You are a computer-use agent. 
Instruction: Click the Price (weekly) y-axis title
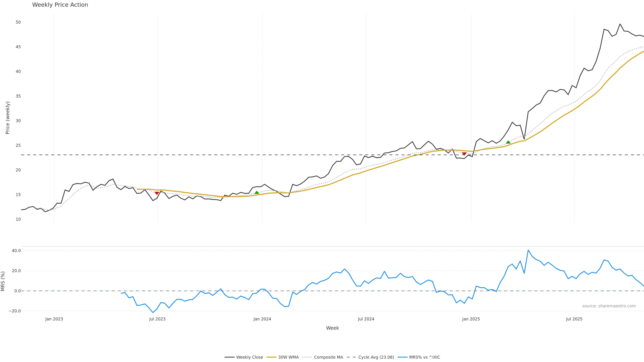point(8,118)
